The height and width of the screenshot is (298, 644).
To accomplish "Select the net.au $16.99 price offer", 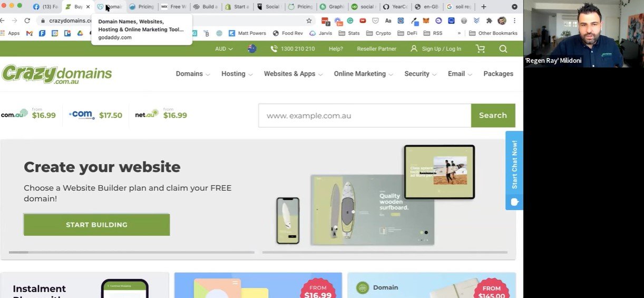I will point(161,114).
